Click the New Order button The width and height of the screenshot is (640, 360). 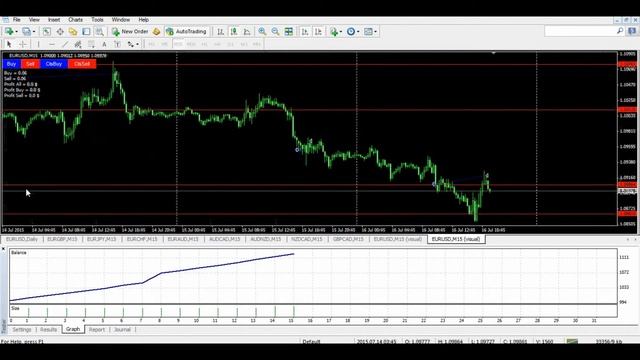pyautogui.click(x=130, y=31)
